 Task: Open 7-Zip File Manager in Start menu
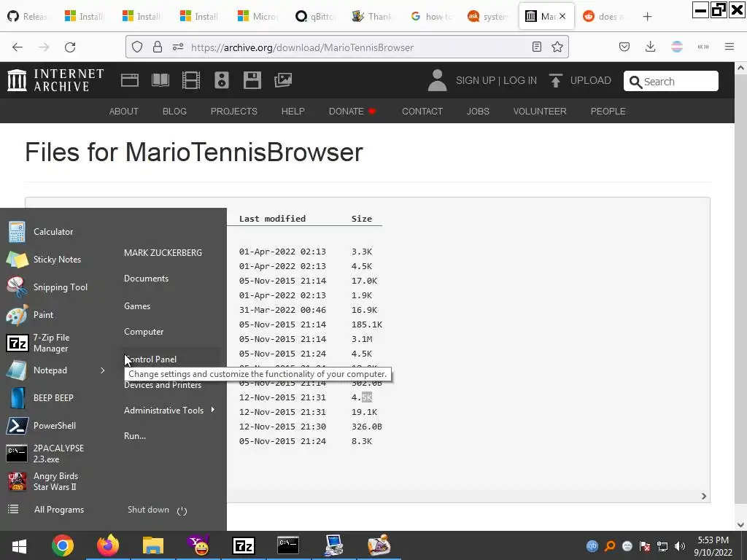pyautogui.click(x=53, y=343)
